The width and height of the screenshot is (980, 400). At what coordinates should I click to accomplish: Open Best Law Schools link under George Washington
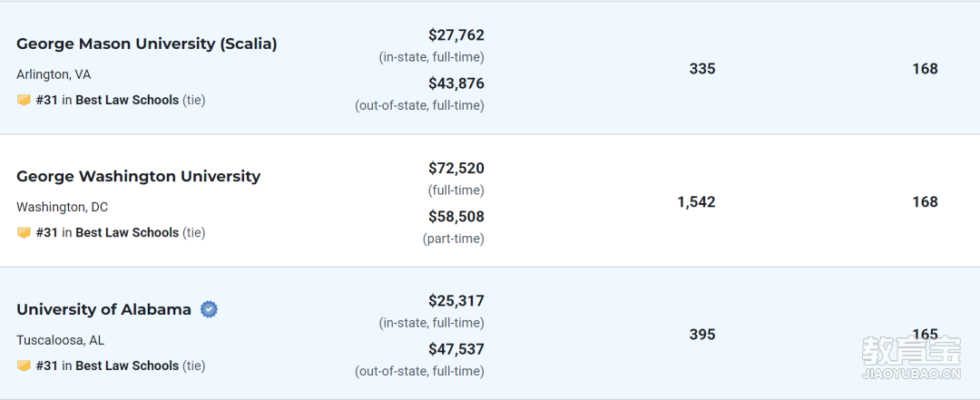tap(127, 232)
